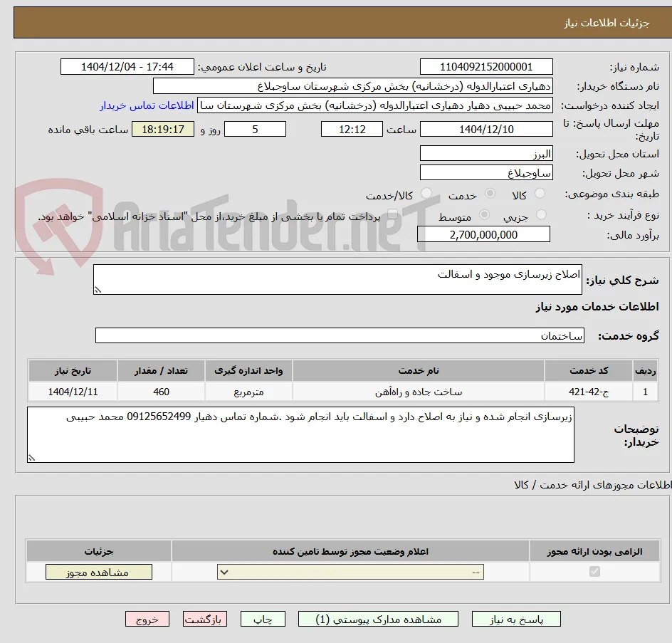Toggle the اسناد خزانه اسلامی payment checkbox
The image size is (672, 643).
tap(392, 215)
